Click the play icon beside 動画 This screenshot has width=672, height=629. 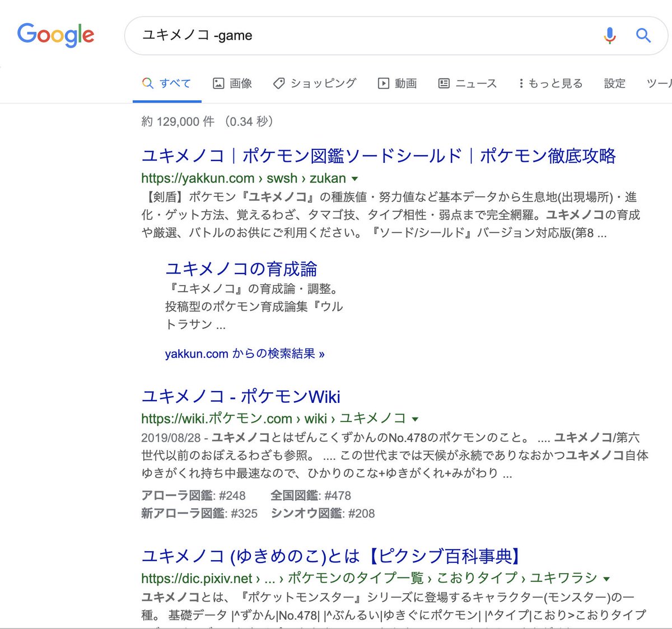coord(384,83)
